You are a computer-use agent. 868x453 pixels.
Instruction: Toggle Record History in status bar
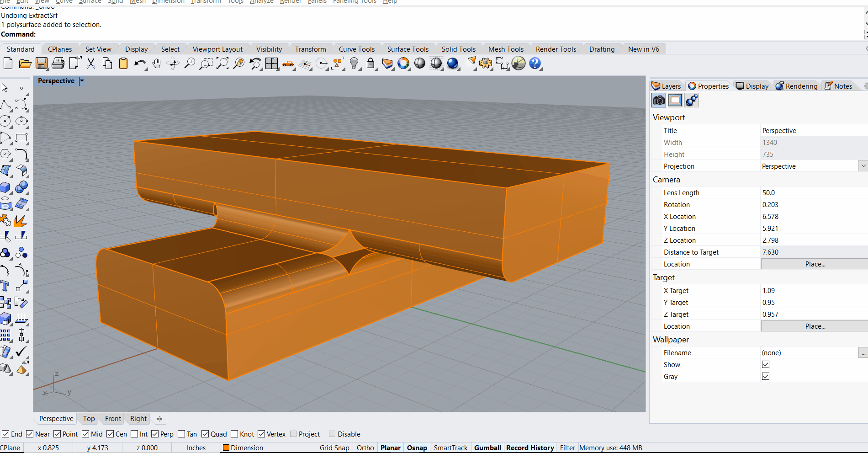tap(530, 448)
